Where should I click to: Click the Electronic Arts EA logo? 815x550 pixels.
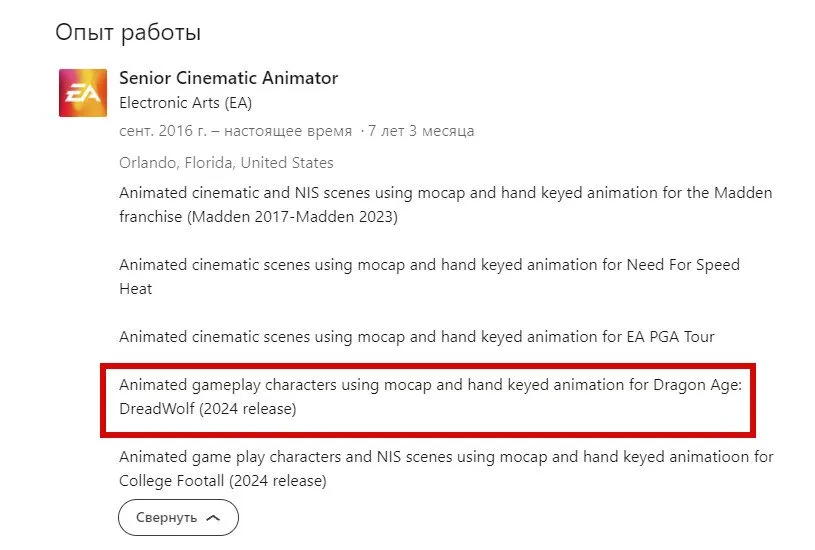click(83, 93)
